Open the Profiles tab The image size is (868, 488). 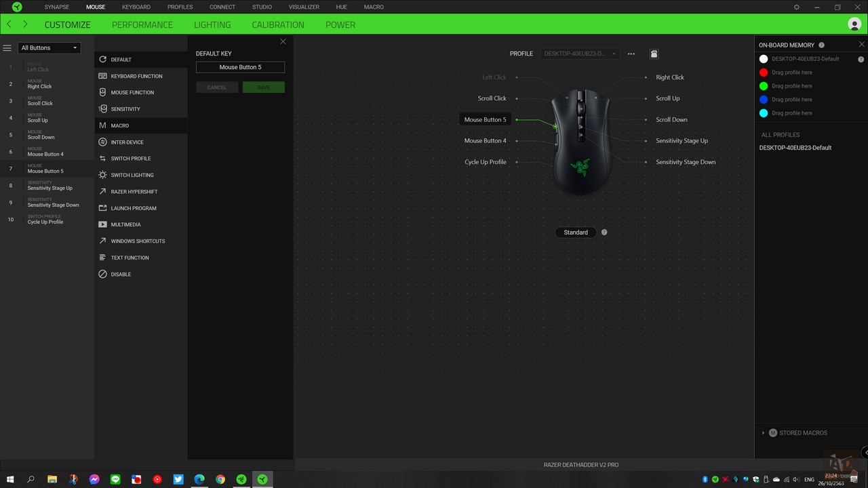(x=180, y=7)
